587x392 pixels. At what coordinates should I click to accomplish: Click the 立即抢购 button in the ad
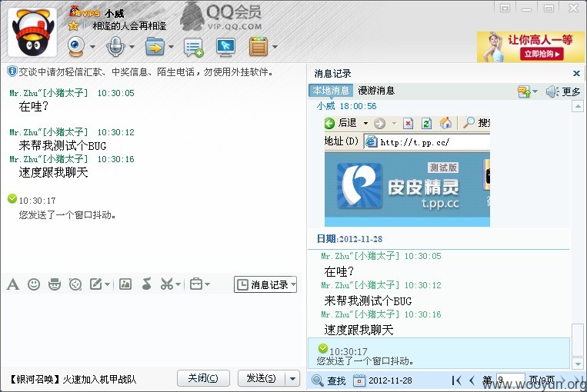coord(542,54)
